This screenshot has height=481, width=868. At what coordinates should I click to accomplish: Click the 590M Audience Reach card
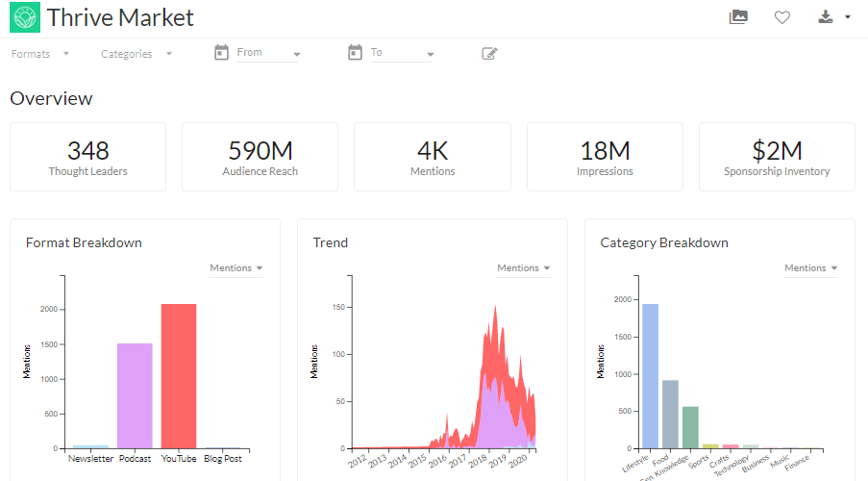(260, 157)
